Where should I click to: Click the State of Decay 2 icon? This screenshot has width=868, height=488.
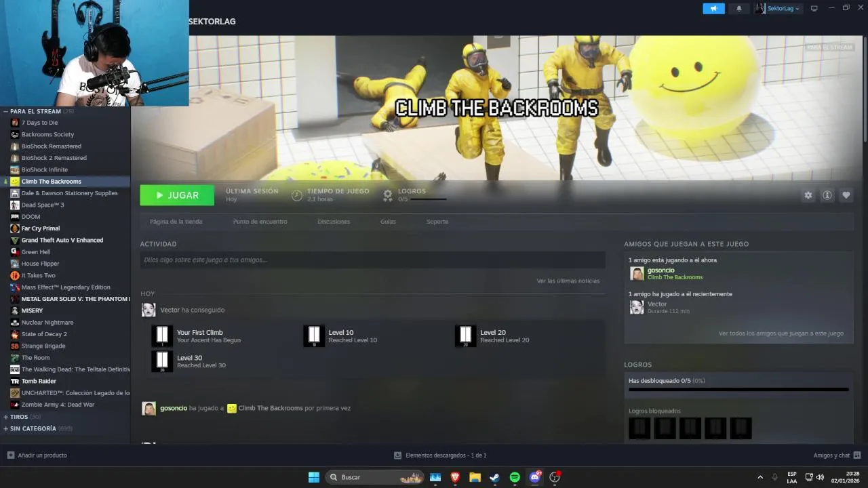(15, 334)
